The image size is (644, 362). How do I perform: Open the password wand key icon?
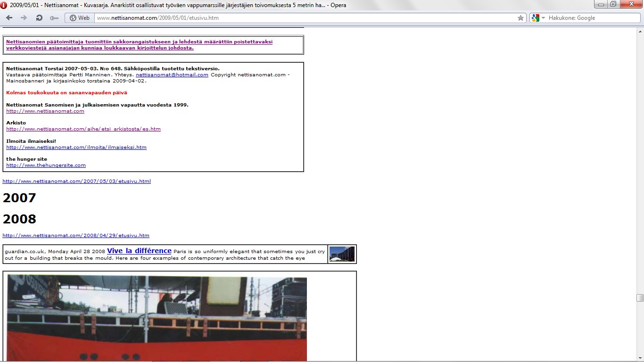click(x=54, y=18)
